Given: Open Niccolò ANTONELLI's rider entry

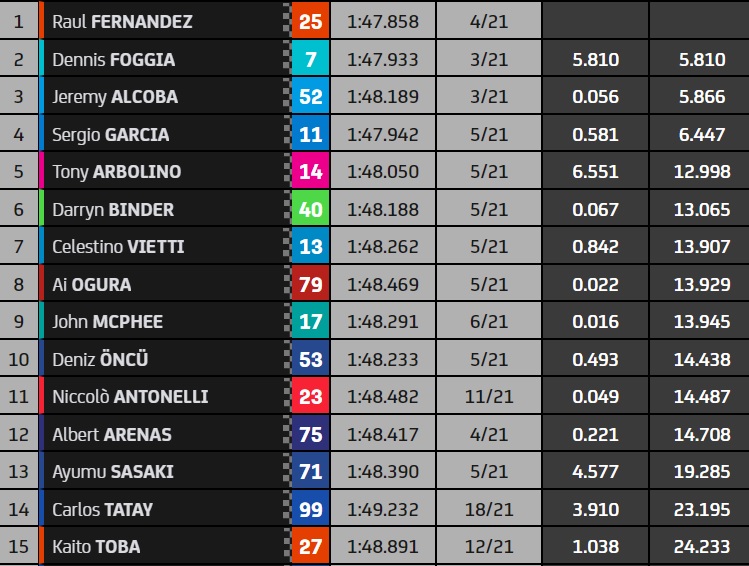Looking at the screenshot, I should (130, 396).
